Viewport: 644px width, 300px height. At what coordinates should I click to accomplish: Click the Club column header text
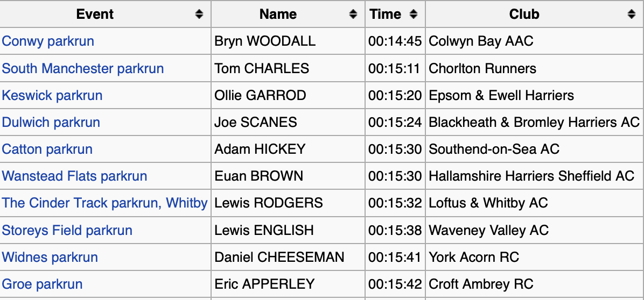[x=524, y=15]
